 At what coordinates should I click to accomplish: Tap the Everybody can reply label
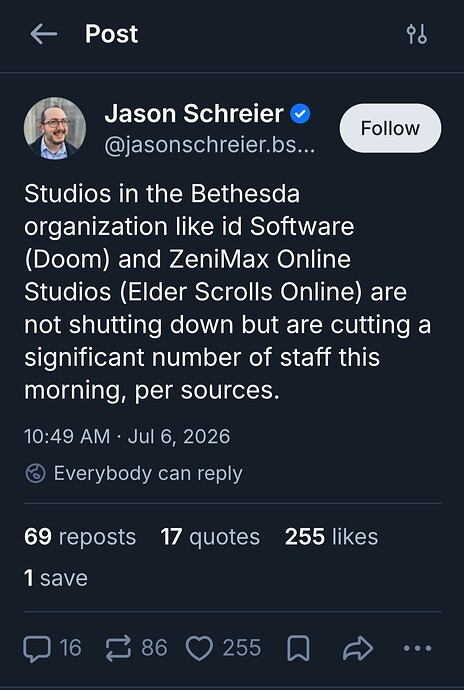[148, 473]
